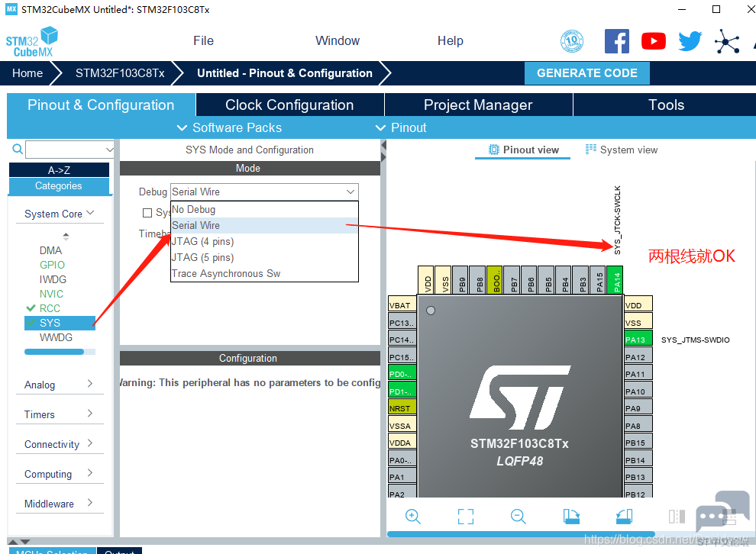Toggle the split pinout layout icon
Viewport: 756px width, 554px height.
click(677, 517)
